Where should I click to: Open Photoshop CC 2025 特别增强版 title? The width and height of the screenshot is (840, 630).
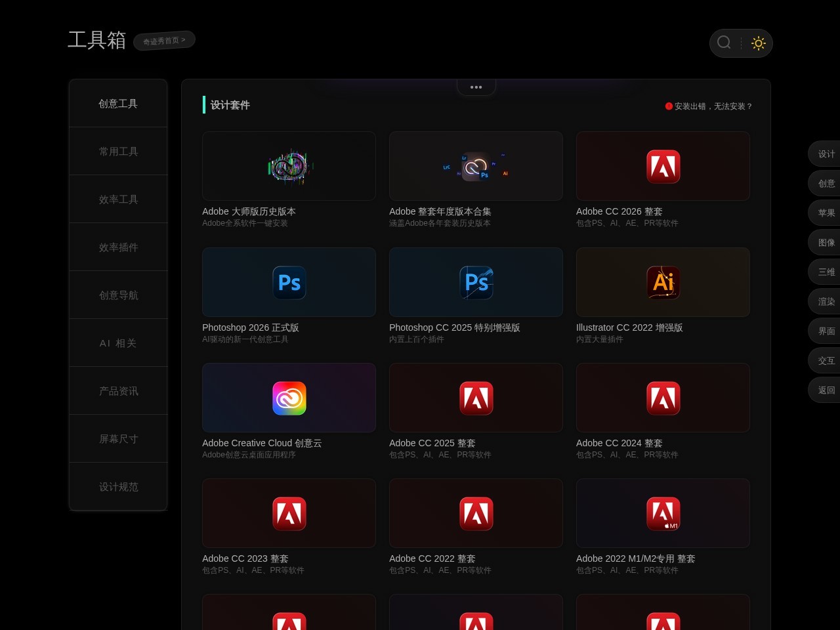455,327
